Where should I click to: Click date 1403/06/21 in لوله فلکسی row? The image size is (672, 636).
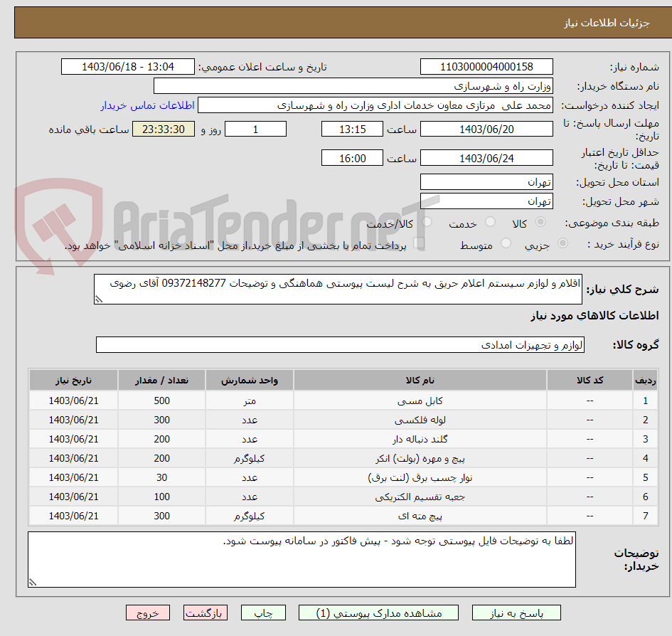73,420
